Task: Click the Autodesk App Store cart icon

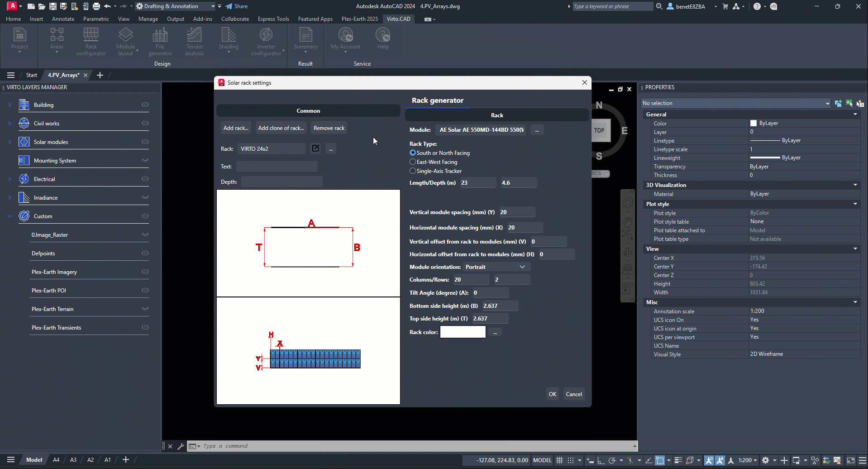Action: 725,6
